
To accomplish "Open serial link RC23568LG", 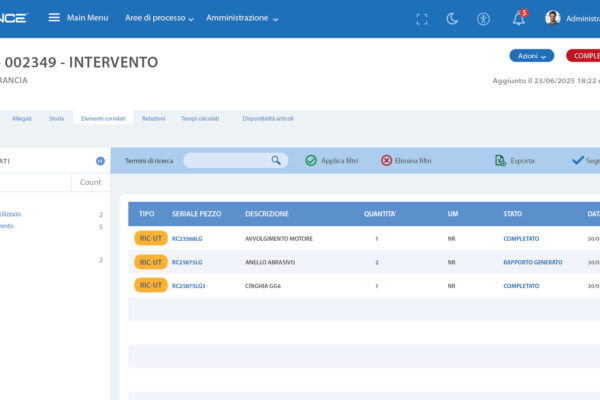I will click(x=187, y=238).
